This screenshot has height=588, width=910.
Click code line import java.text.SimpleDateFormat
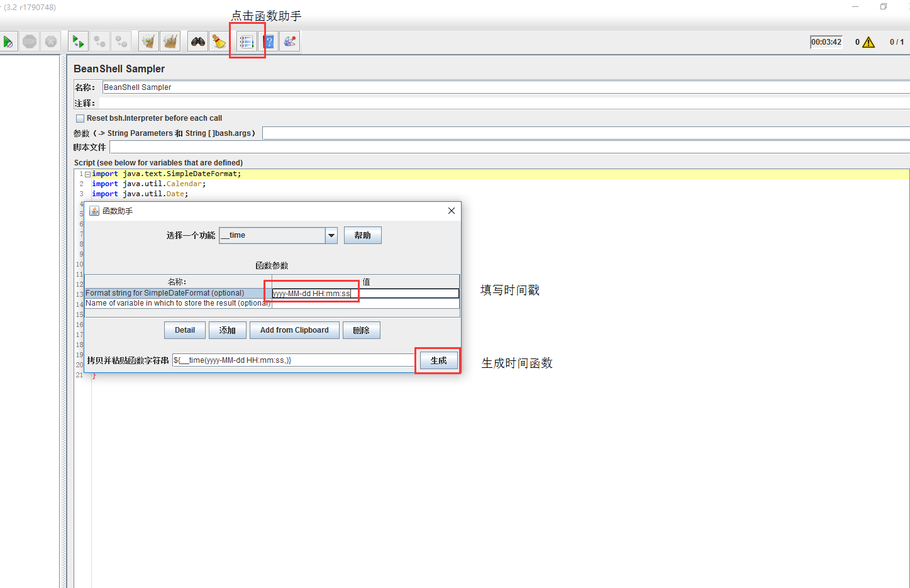(x=167, y=174)
